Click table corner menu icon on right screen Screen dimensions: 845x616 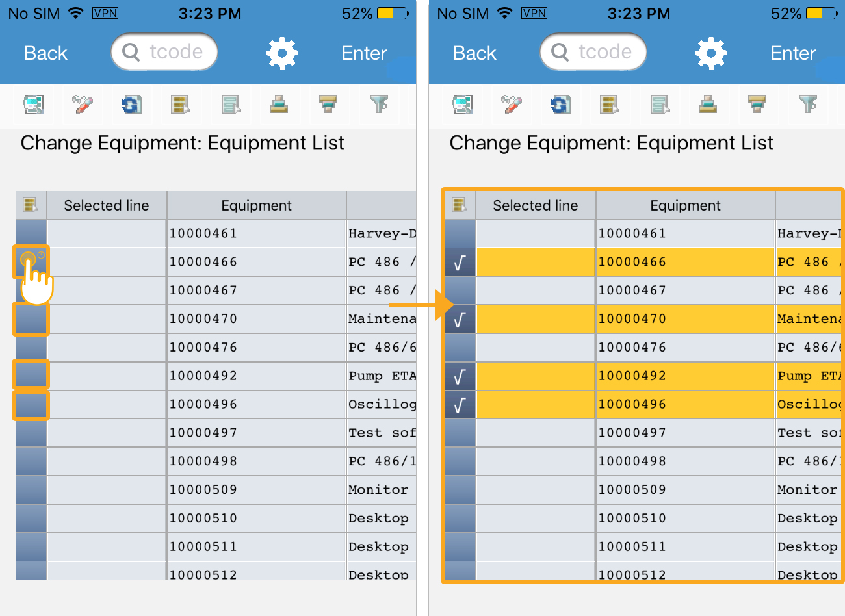(460, 205)
